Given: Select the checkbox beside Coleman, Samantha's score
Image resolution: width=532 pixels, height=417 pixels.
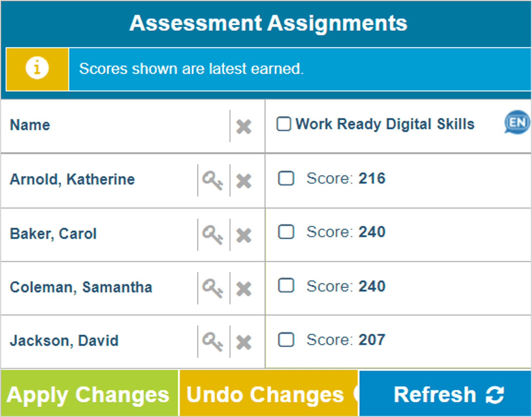Looking at the screenshot, I should point(286,286).
